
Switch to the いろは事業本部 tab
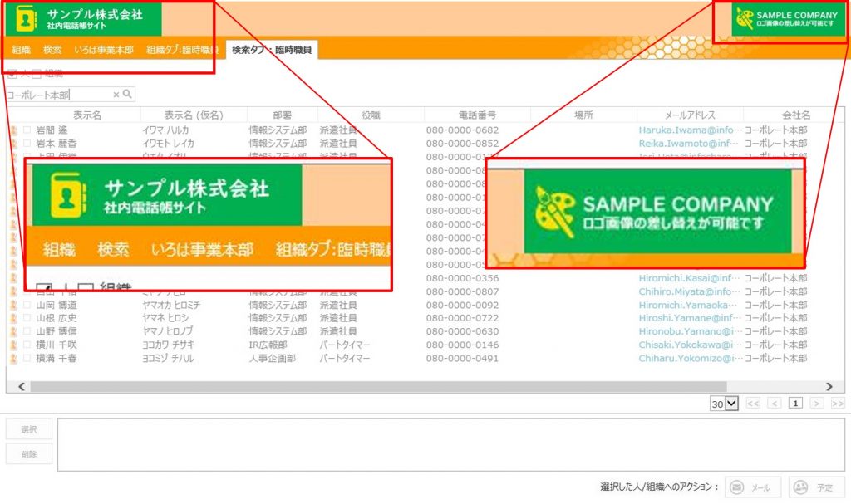coord(104,50)
